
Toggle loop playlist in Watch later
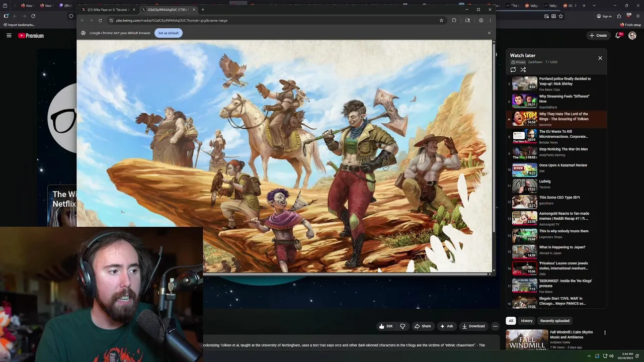pos(513,70)
